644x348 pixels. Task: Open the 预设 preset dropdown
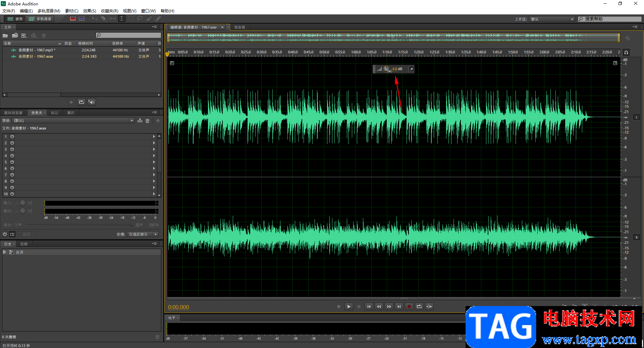(73, 120)
